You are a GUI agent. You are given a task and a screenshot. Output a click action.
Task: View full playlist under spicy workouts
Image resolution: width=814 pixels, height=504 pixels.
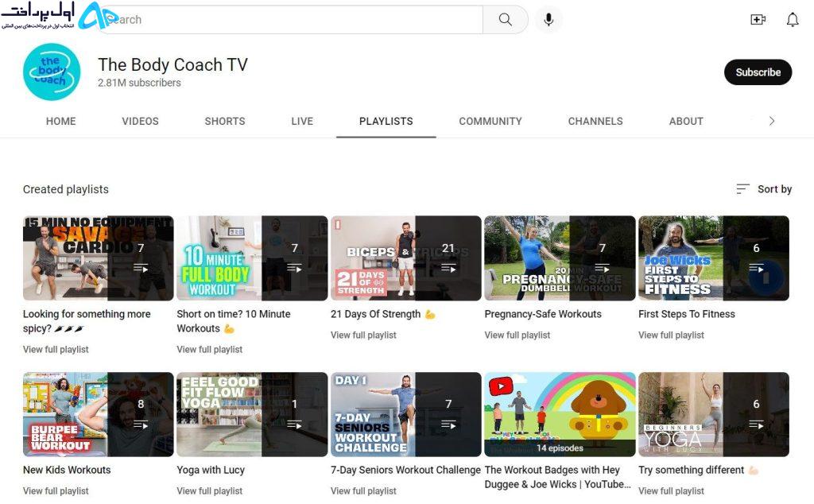click(x=56, y=349)
